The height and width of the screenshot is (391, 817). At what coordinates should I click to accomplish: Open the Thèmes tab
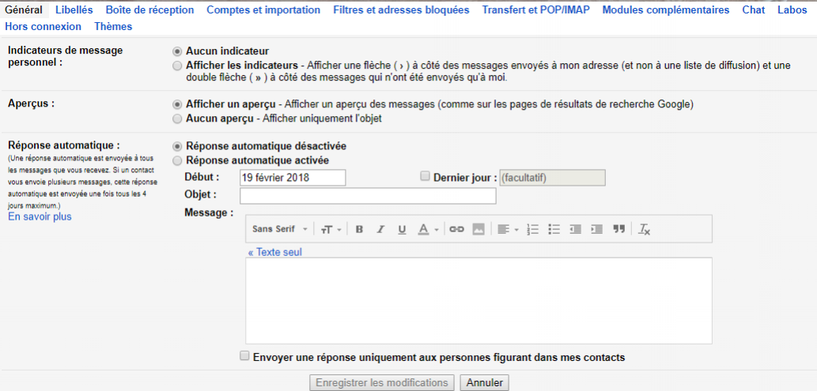point(113,27)
